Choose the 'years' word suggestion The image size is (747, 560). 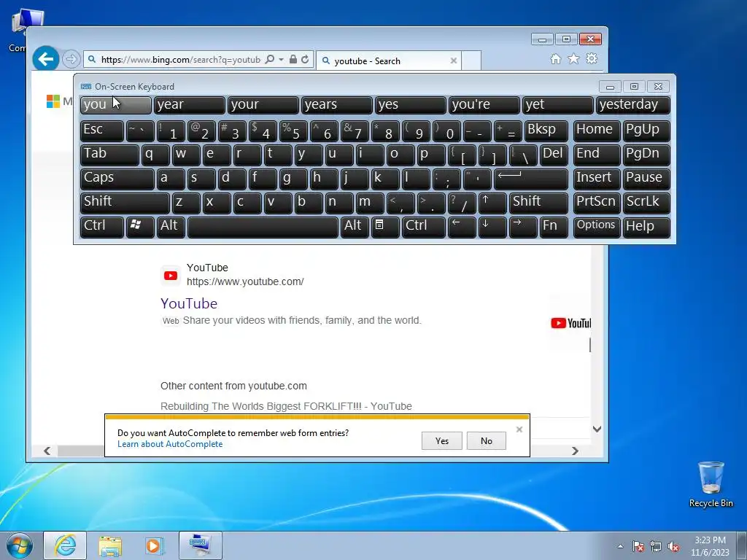337,105
